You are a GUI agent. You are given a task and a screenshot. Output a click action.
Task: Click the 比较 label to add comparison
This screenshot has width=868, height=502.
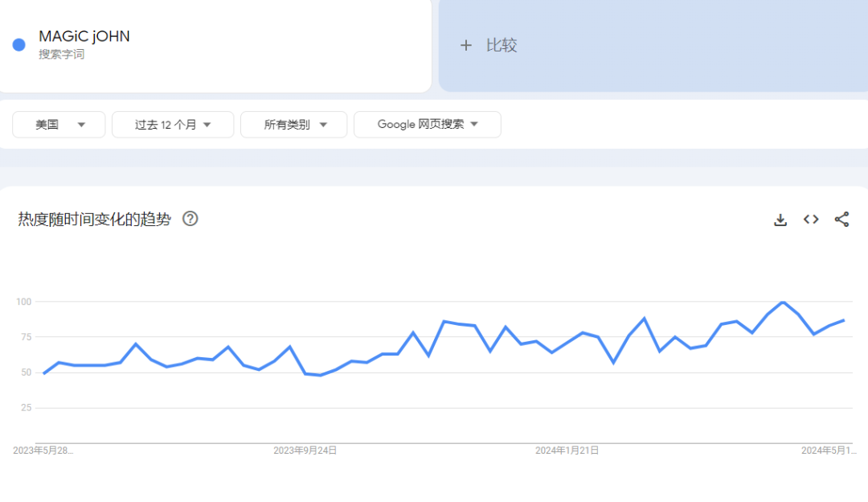(x=502, y=45)
